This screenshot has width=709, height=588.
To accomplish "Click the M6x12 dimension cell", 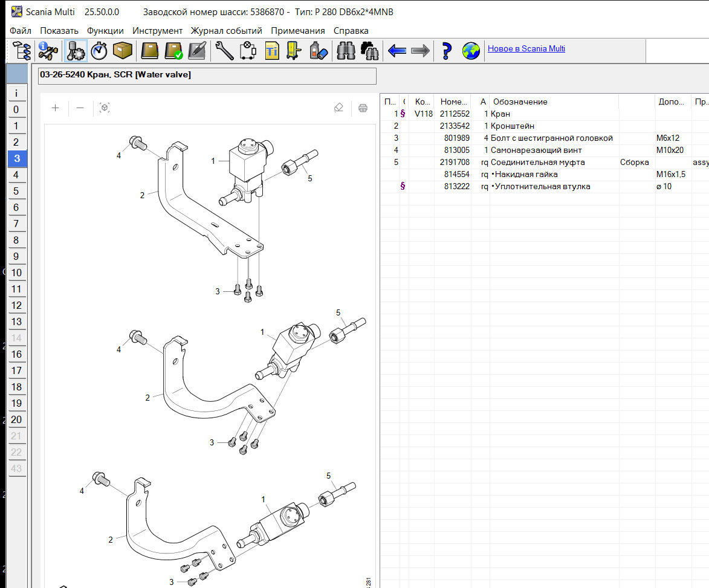I will point(668,138).
